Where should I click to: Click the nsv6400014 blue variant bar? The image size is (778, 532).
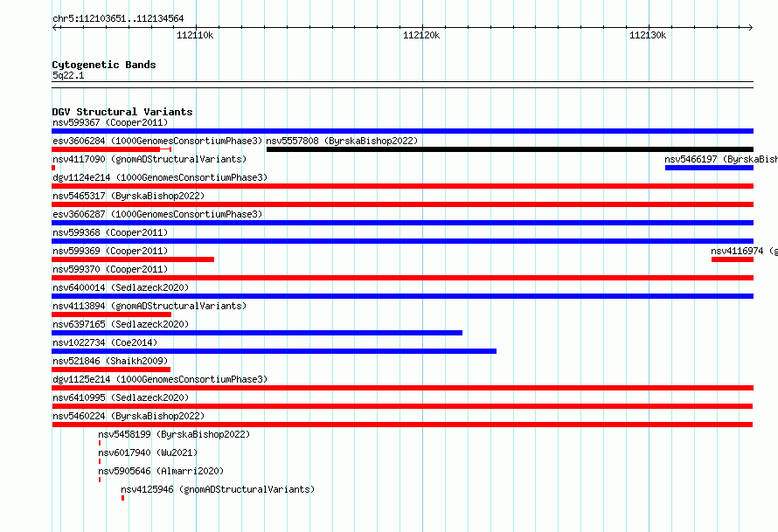tap(402, 296)
